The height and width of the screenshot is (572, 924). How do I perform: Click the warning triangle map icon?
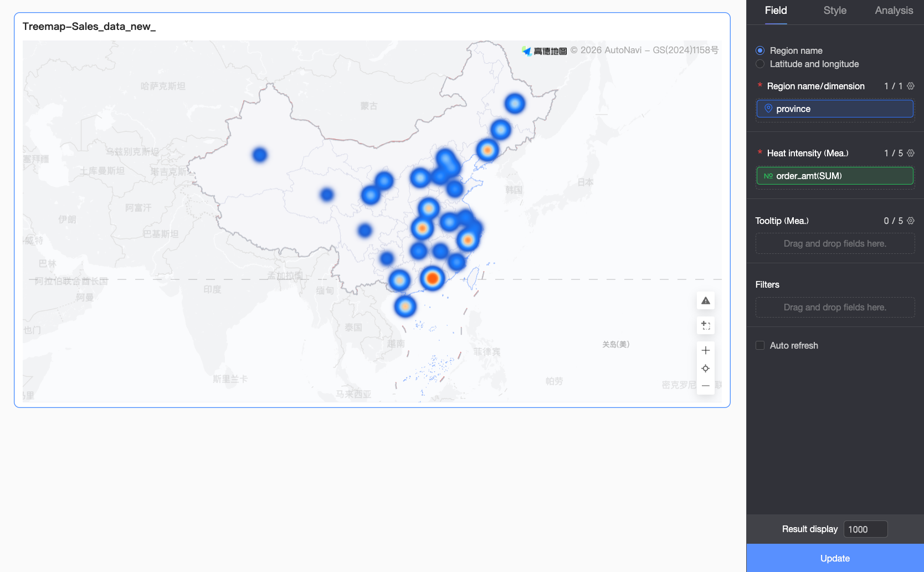point(705,301)
